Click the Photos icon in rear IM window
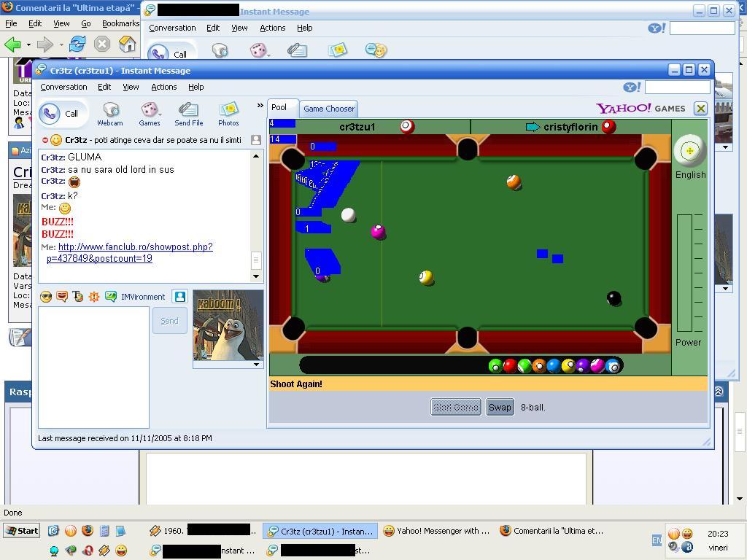The image size is (747, 560). pos(337,50)
